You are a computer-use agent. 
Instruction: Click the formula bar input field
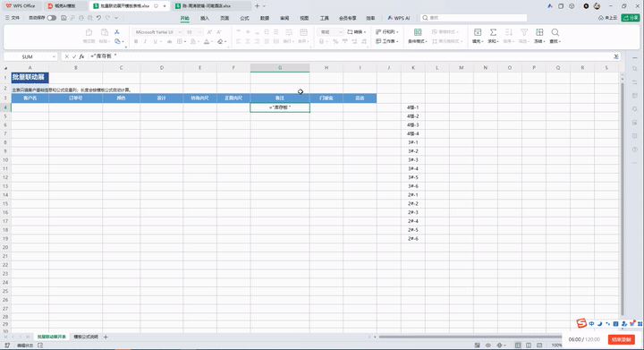tap(349, 56)
